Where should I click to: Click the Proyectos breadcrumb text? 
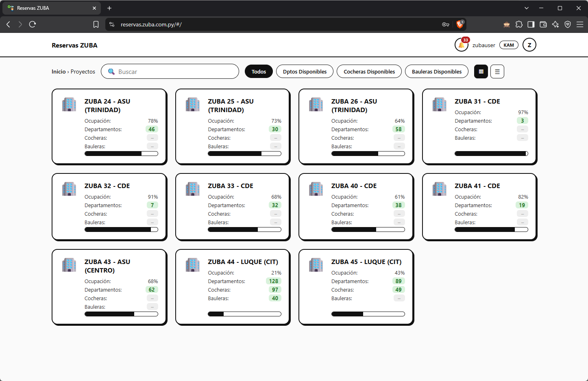[x=83, y=71]
